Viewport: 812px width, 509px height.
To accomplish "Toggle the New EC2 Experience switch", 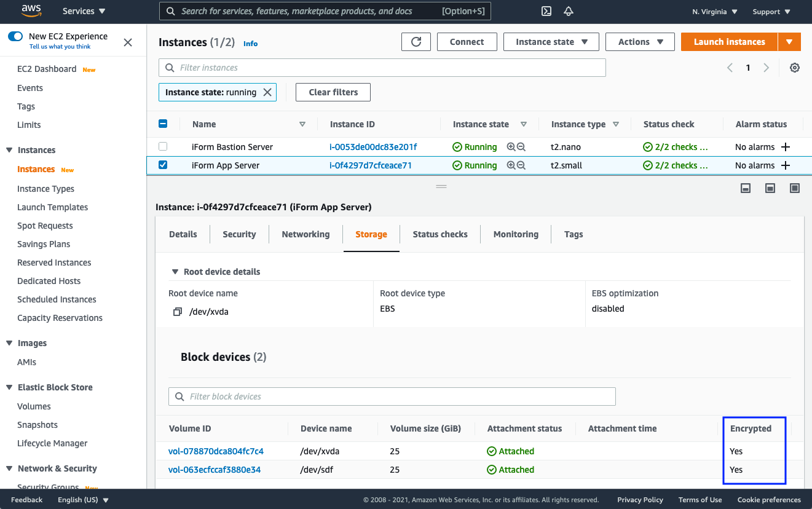I will pyautogui.click(x=15, y=36).
